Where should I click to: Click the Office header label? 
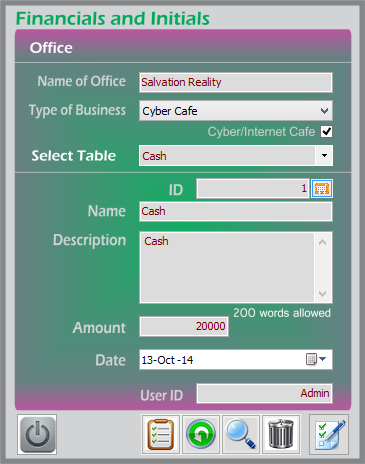[x=51, y=48]
